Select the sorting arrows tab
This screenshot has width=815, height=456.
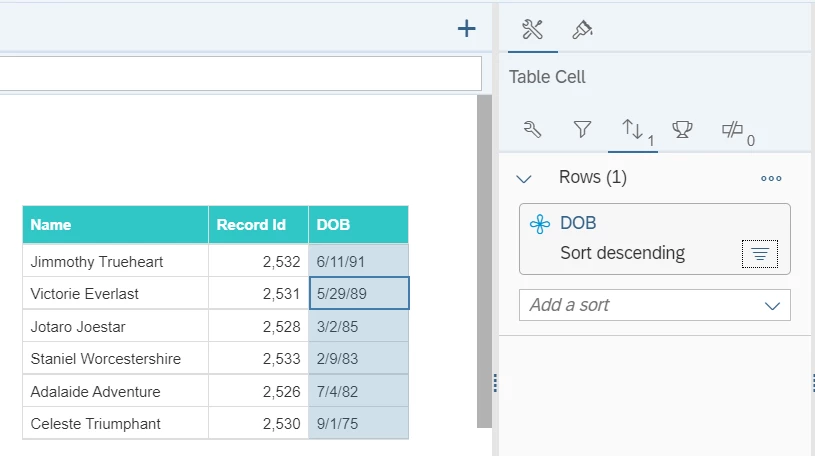633,129
